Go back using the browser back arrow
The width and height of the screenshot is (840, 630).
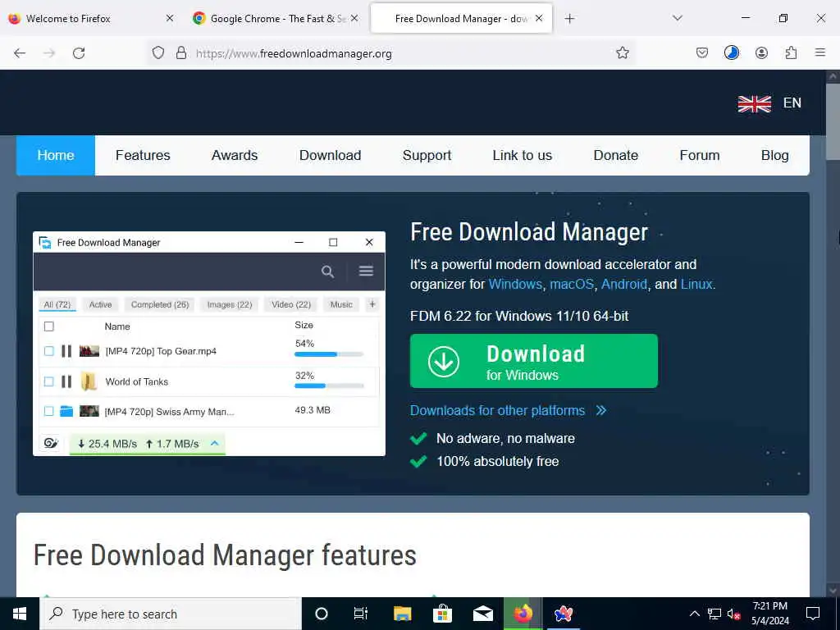point(20,53)
